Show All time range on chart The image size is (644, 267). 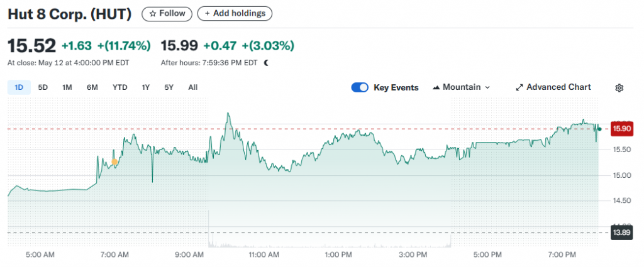click(x=192, y=87)
